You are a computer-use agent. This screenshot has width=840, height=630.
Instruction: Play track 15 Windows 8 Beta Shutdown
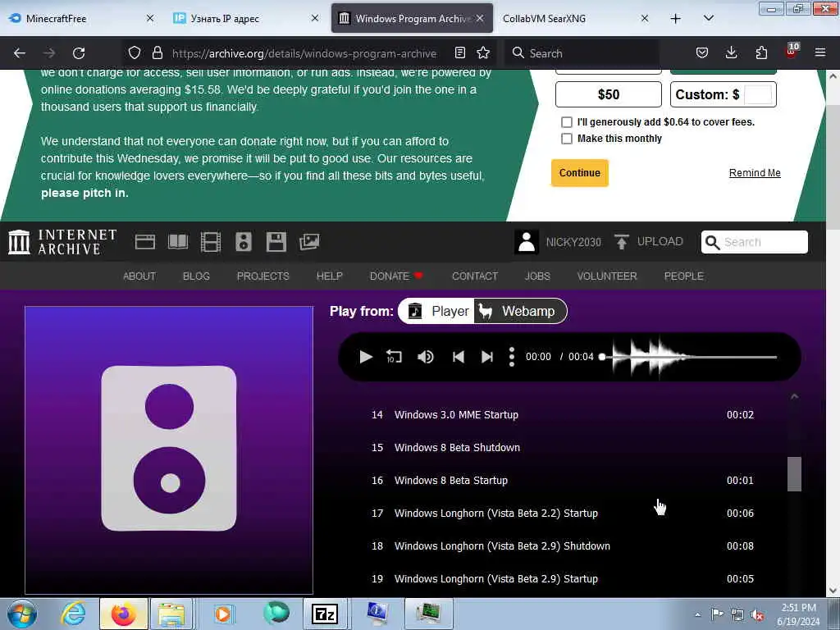click(563, 447)
